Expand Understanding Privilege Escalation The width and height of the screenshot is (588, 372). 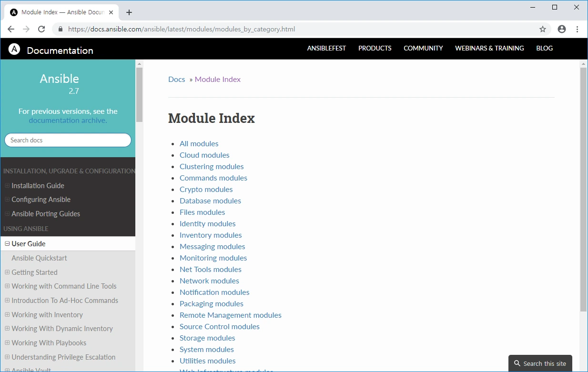click(7, 357)
